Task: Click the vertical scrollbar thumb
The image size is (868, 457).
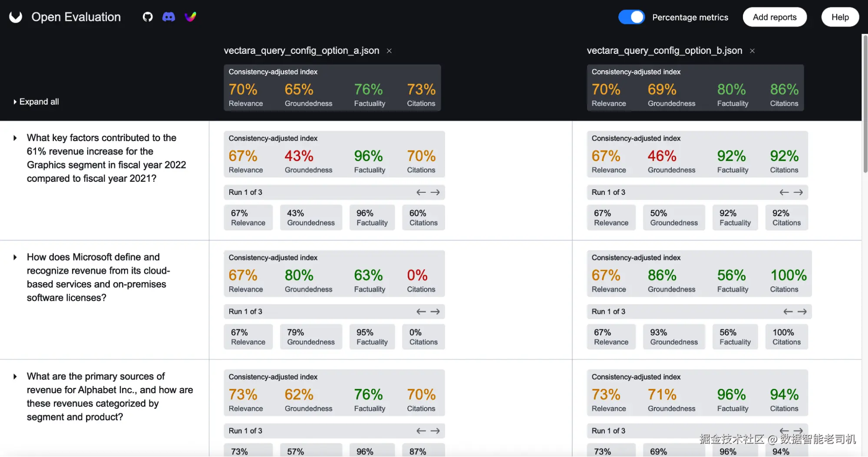Action: click(x=865, y=104)
